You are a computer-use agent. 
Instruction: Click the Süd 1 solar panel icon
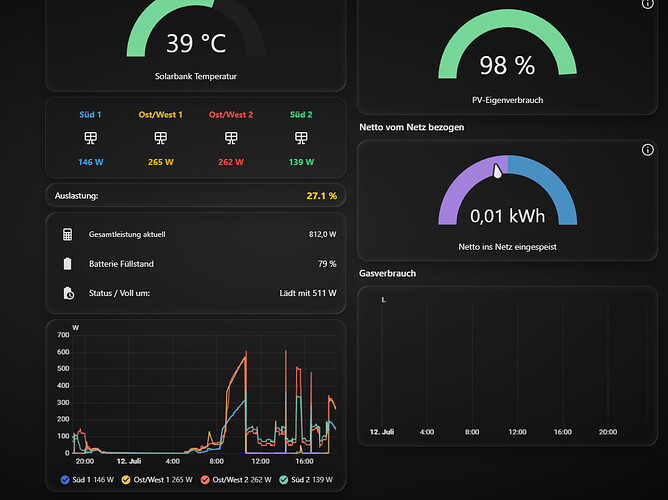pos(90,138)
